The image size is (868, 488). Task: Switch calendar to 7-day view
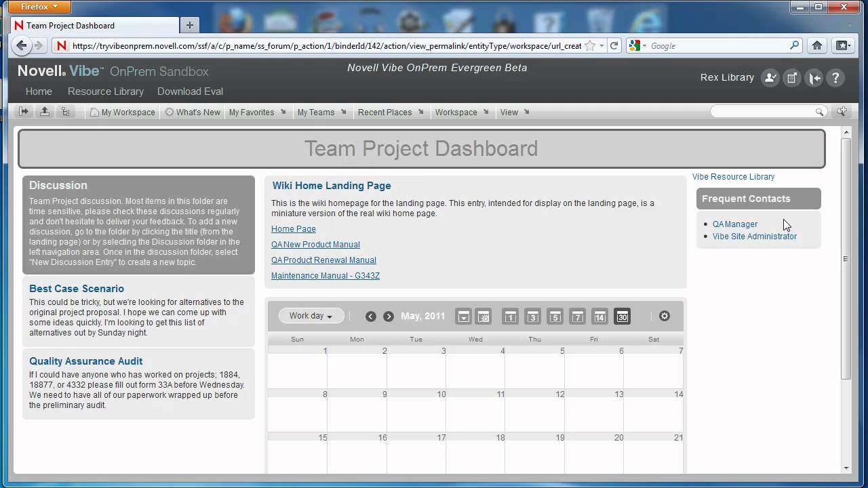click(x=578, y=317)
